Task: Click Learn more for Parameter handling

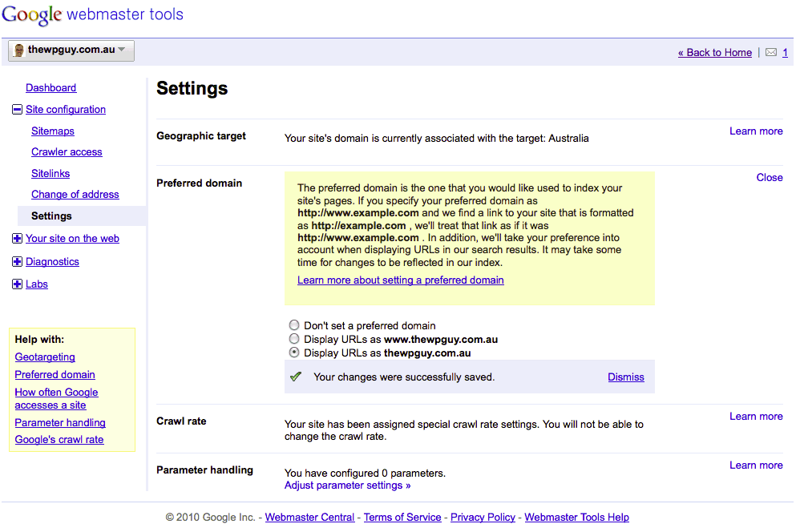Action: coord(756,465)
